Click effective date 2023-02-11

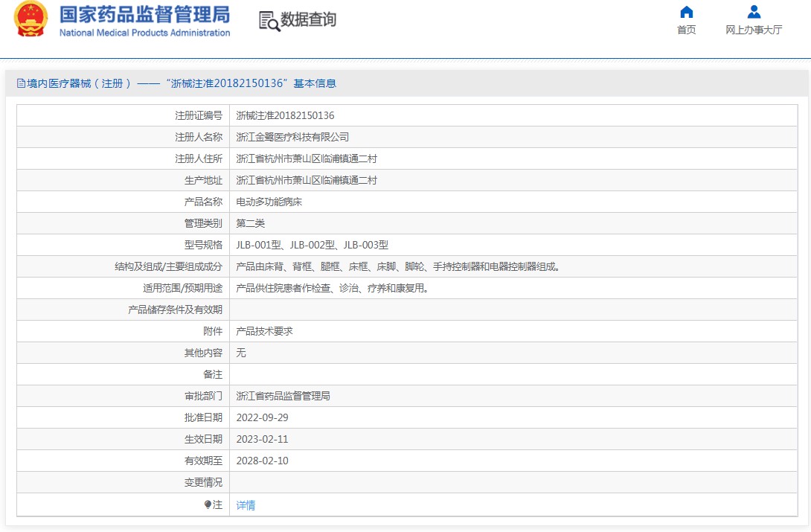262,440
